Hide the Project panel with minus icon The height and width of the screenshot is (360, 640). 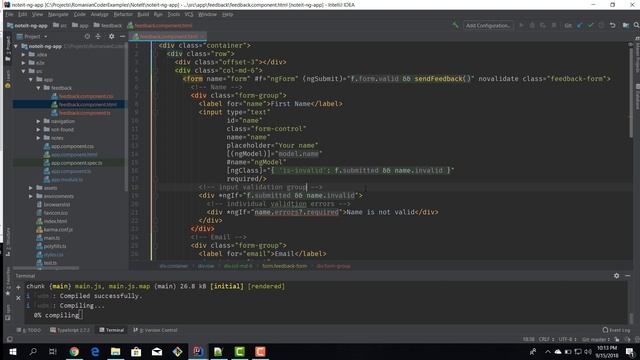122,36
